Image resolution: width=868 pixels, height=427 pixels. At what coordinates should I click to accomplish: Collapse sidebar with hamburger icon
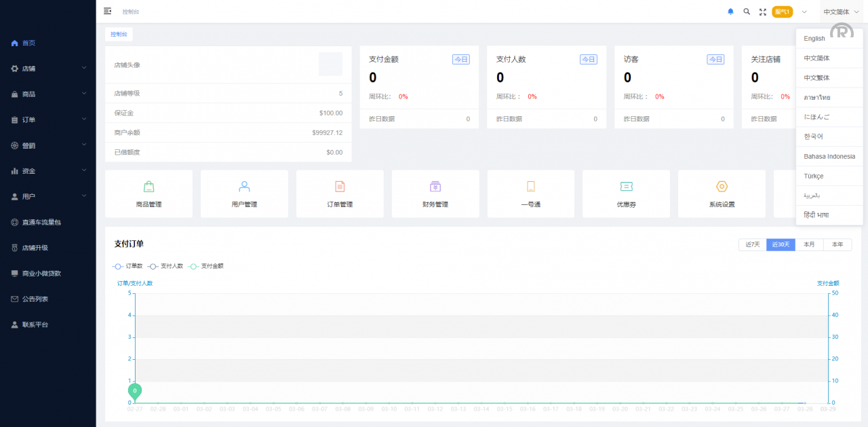click(x=108, y=11)
